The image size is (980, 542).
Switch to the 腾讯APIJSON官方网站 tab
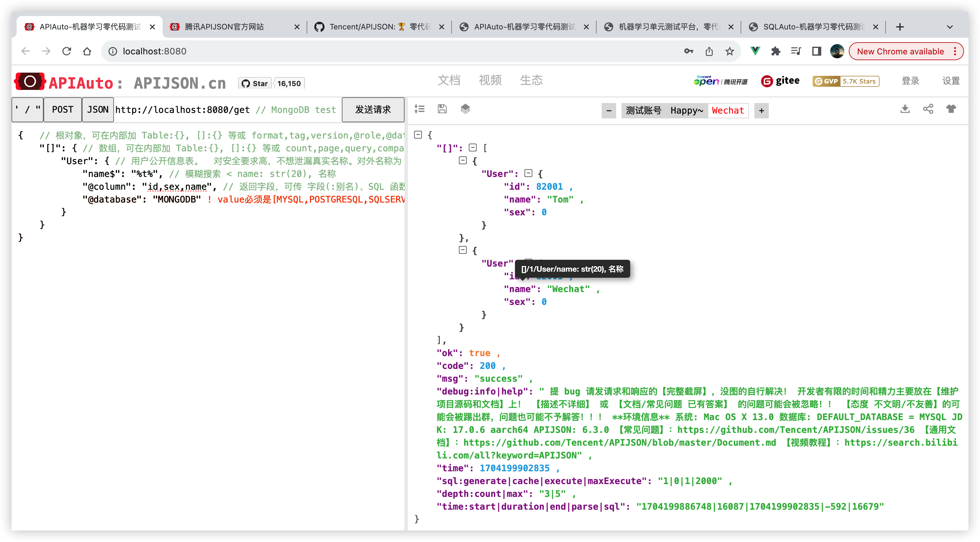[224, 27]
